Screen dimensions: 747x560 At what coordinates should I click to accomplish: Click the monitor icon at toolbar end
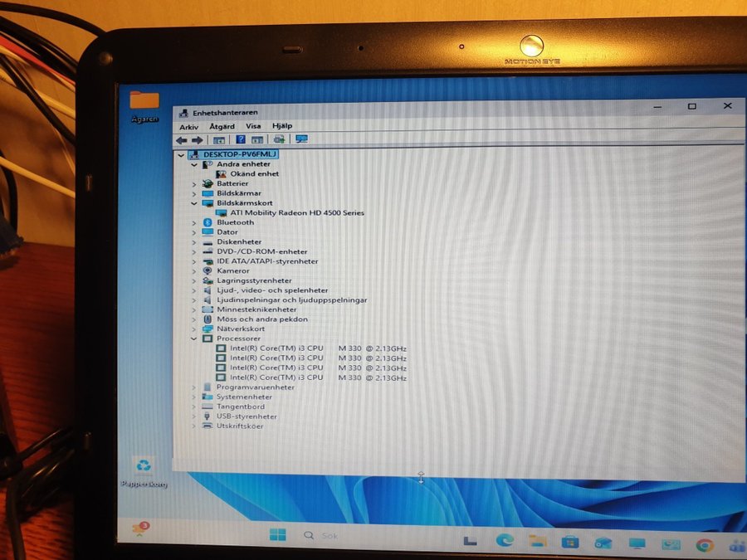301,140
